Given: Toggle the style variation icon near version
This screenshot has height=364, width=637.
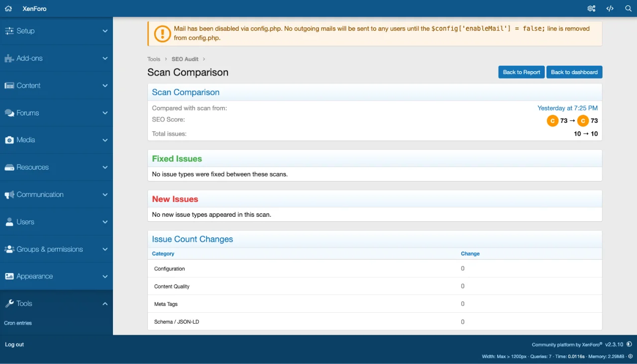Looking at the screenshot, I should point(630,344).
